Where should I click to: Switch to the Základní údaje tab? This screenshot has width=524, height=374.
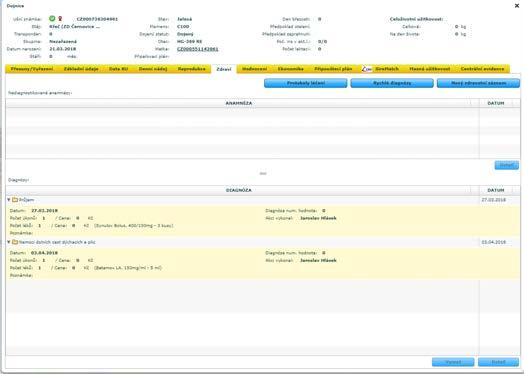pyautogui.click(x=81, y=69)
